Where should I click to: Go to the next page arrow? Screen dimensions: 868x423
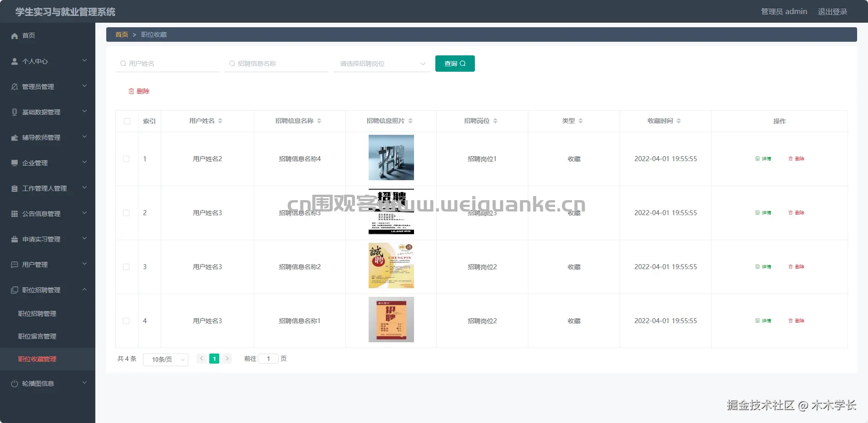click(x=227, y=359)
